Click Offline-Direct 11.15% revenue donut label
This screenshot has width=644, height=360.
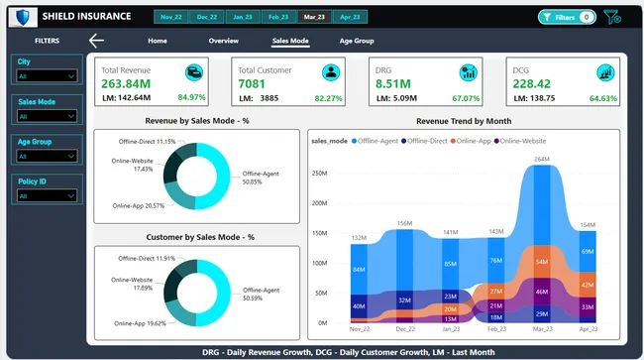[x=147, y=142]
